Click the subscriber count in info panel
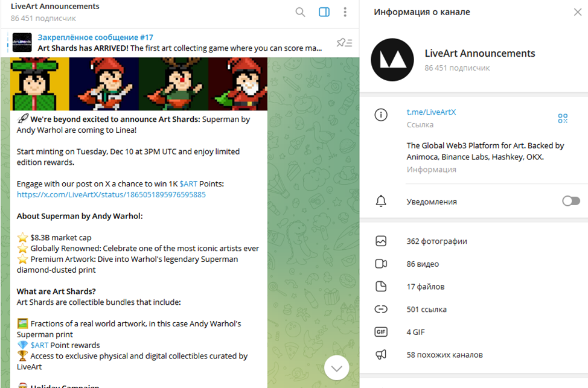The width and height of the screenshot is (588, 388). tap(457, 68)
